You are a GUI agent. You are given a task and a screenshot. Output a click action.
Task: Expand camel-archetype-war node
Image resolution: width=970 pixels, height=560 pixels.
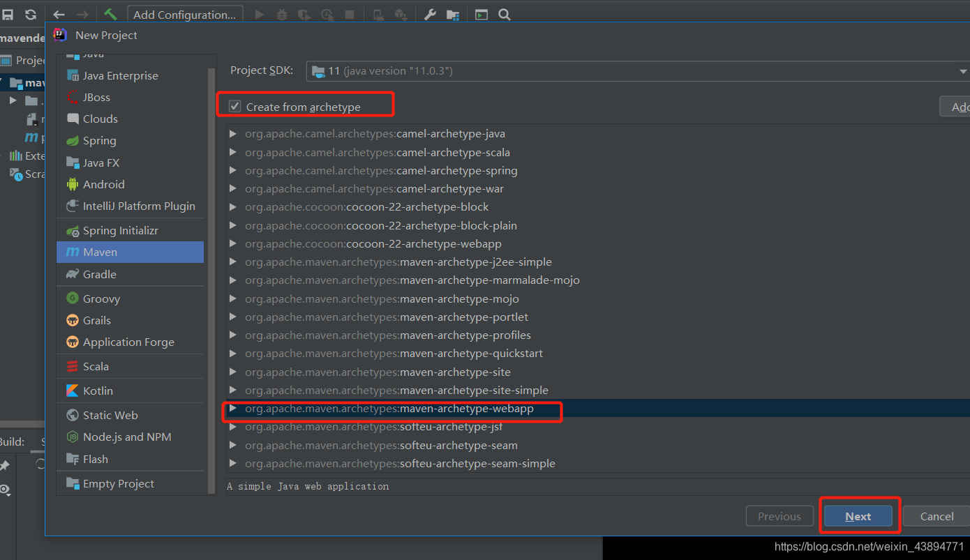pos(232,188)
